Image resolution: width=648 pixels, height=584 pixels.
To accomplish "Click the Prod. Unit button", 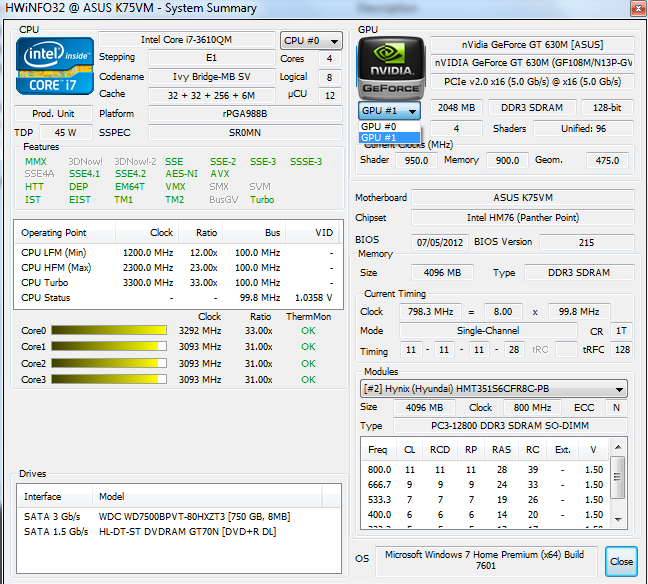I will click(x=53, y=113).
